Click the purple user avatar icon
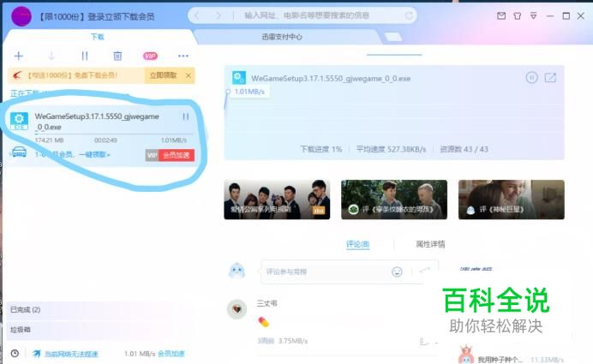593x364 pixels. coord(21,16)
